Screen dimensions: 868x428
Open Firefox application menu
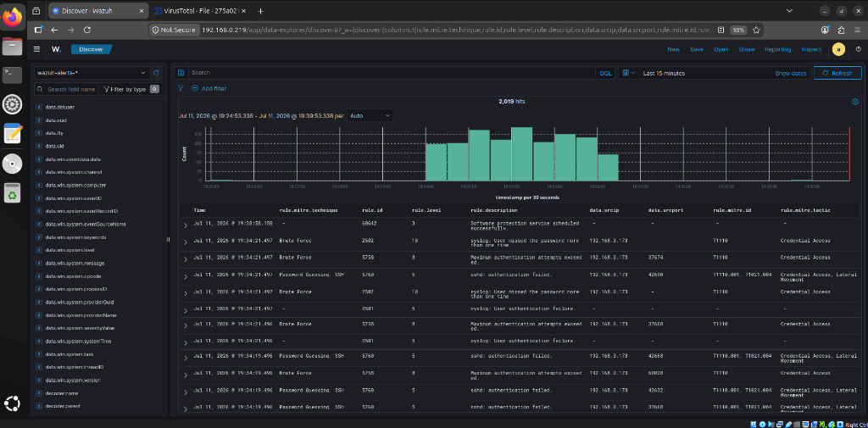[x=858, y=30]
